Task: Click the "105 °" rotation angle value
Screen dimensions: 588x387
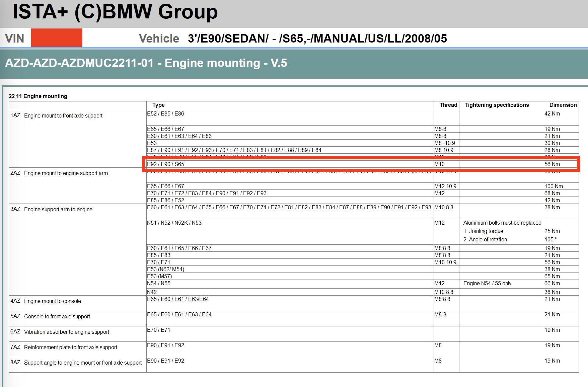Action: [551, 239]
